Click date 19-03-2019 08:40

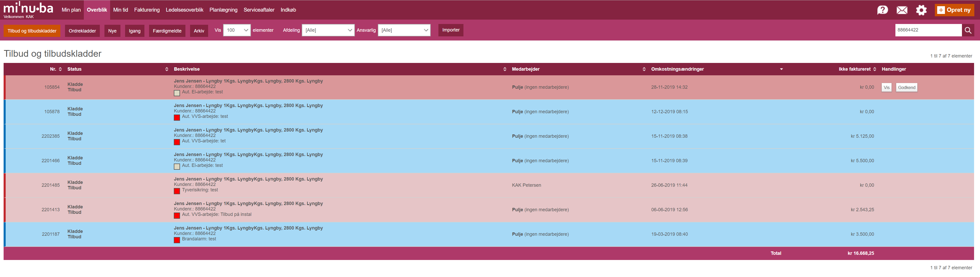point(669,234)
